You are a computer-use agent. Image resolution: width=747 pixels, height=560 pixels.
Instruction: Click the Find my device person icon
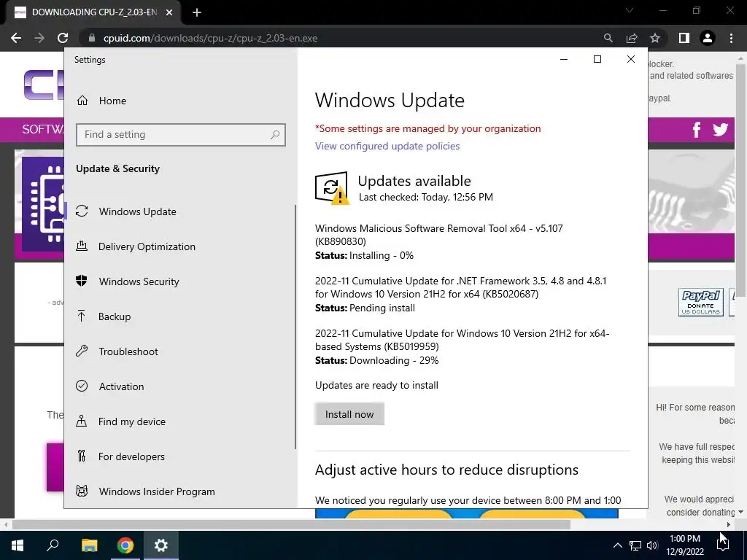coord(82,421)
